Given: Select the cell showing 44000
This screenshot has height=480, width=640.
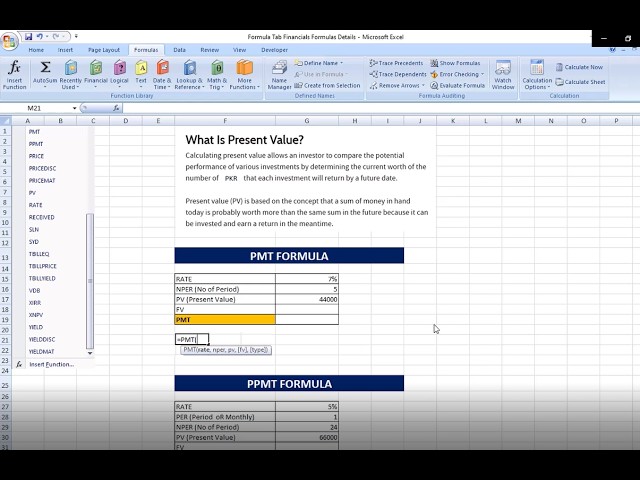Looking at the screenshot, I should (307, 299).
